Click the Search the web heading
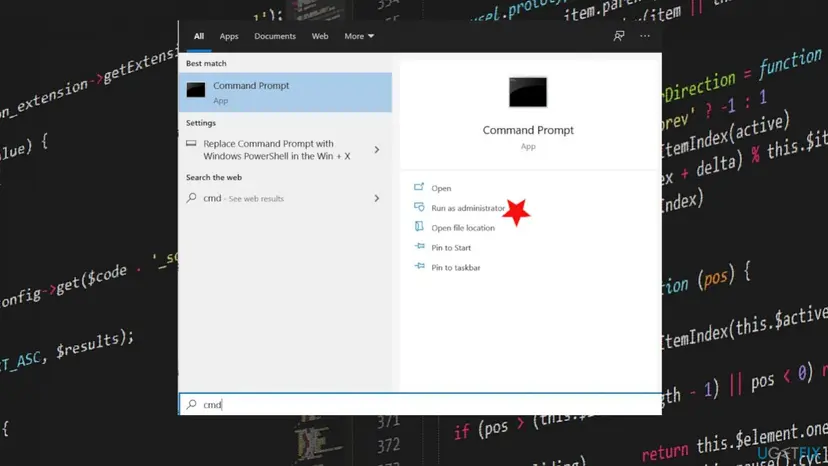This screenshot has width=828, height=466. [x=214, y=178]
